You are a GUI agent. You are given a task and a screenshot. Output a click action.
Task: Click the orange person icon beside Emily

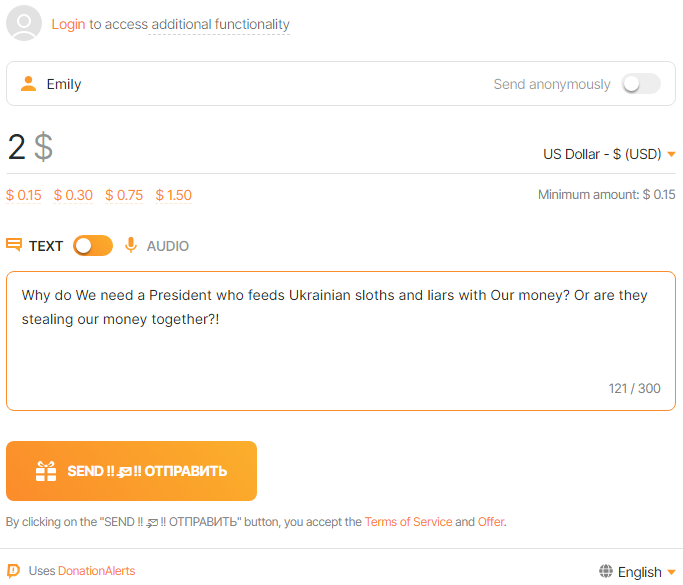pos(29,84)
